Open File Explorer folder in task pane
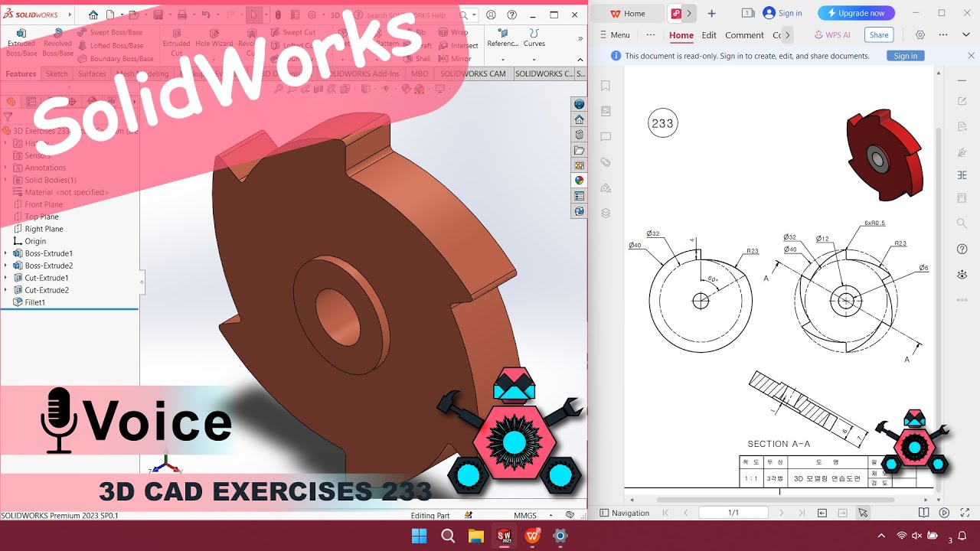The width and height of the screenshot is (980, 551). pos(580,150)
